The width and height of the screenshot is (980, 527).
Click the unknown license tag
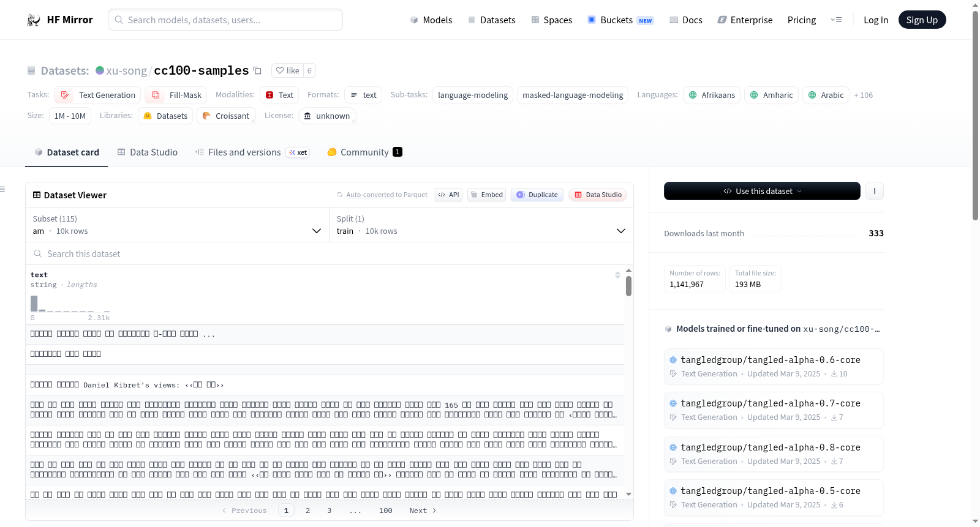coord(327,116)
